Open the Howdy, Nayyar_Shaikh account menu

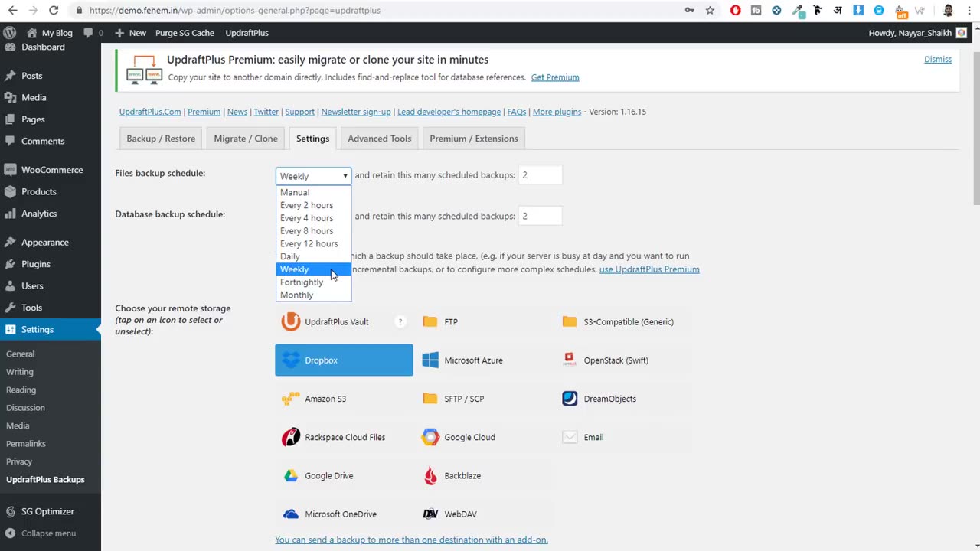917,33
